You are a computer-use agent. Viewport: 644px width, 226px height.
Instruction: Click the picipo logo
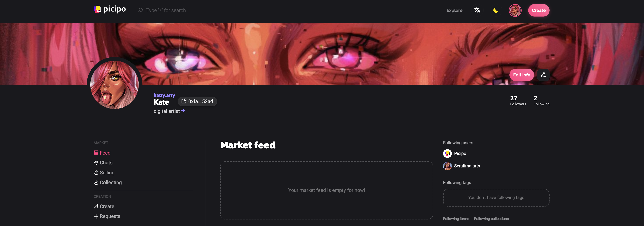point(110,9)
